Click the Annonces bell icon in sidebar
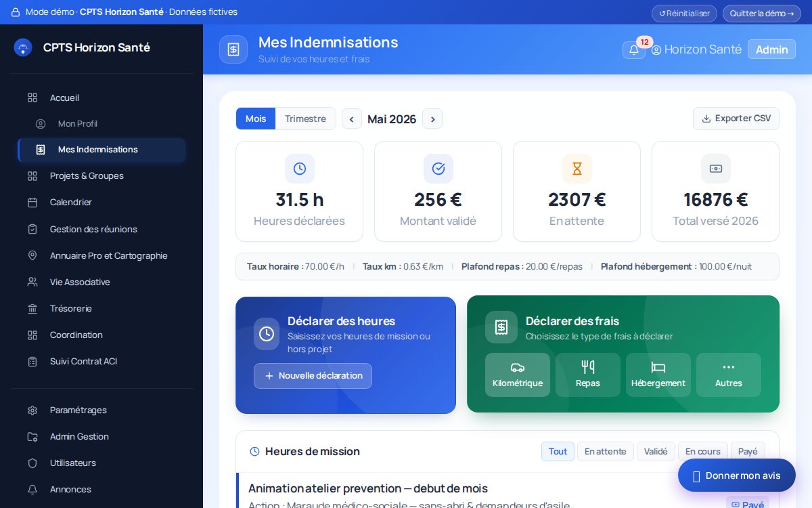Viewport: 812px width, 508px height. (32, 490)
